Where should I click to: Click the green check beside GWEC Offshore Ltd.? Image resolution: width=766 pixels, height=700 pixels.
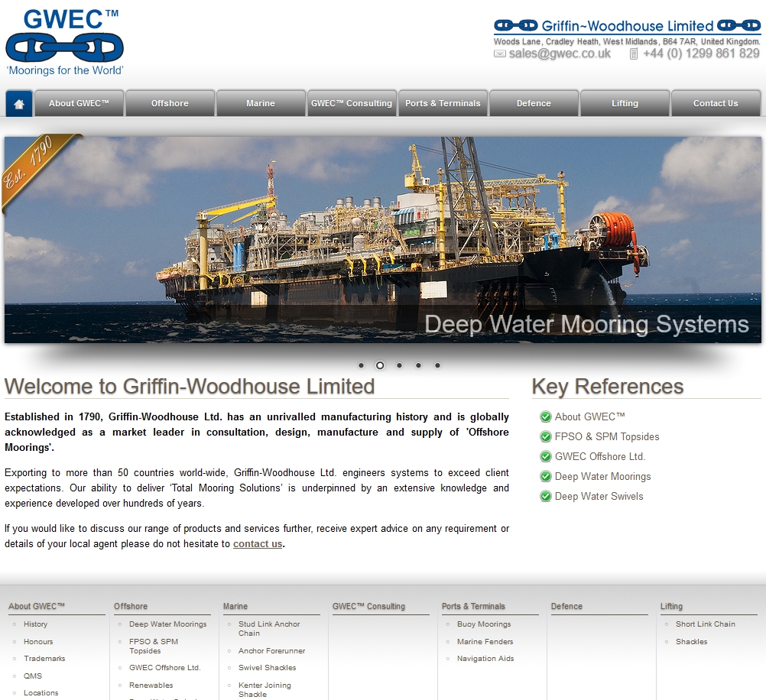[546, 457]
